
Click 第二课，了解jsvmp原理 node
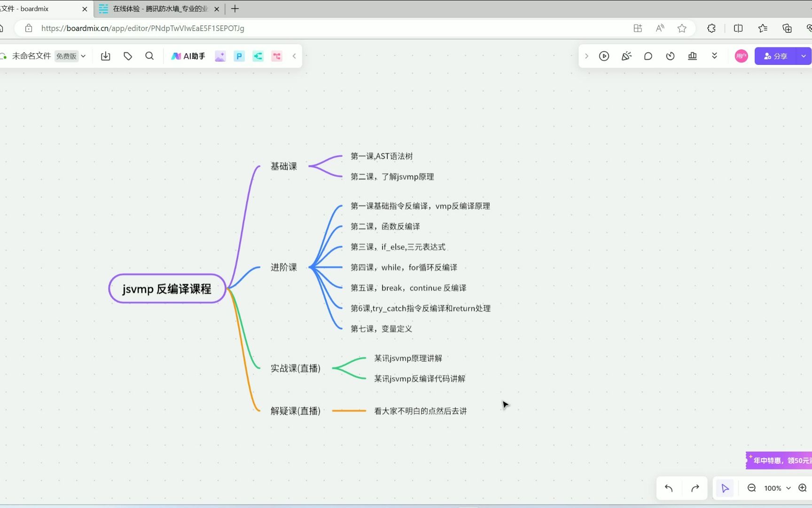click(x=392, y=177)
